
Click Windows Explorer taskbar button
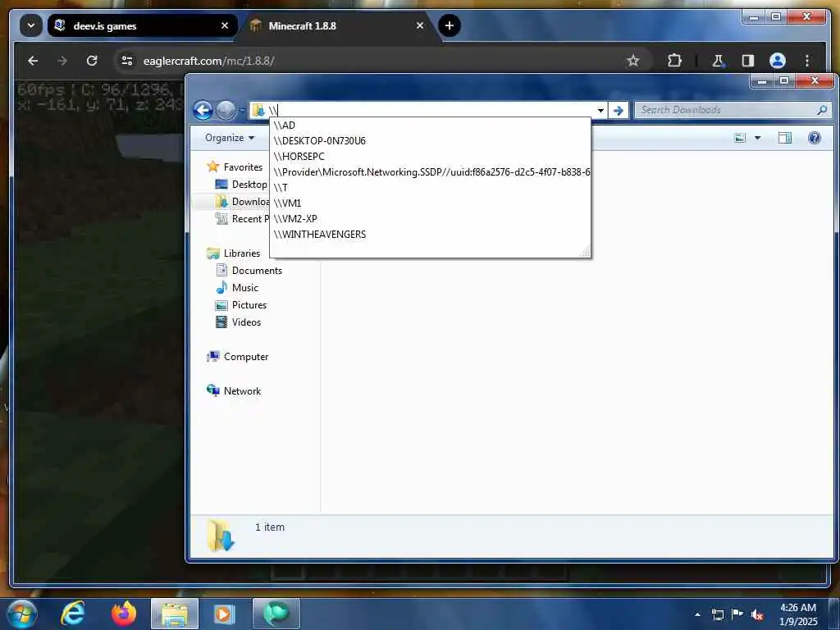coord(175,614)
